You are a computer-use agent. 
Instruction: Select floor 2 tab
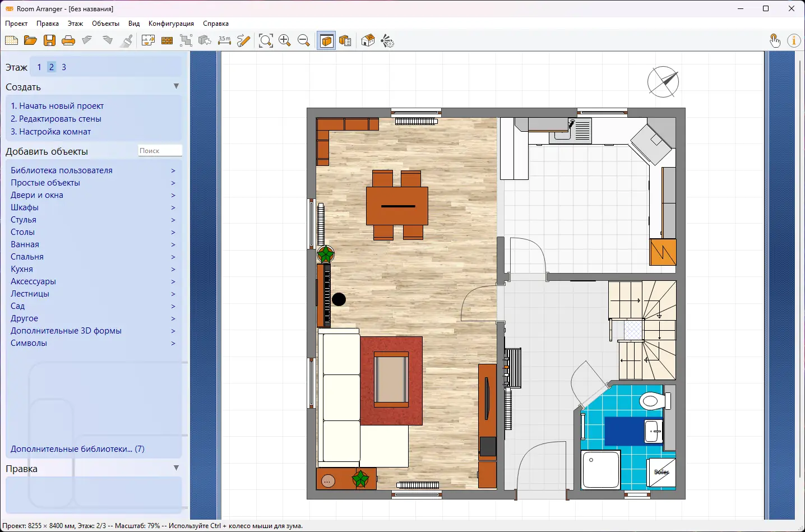[x=52, y=67]
